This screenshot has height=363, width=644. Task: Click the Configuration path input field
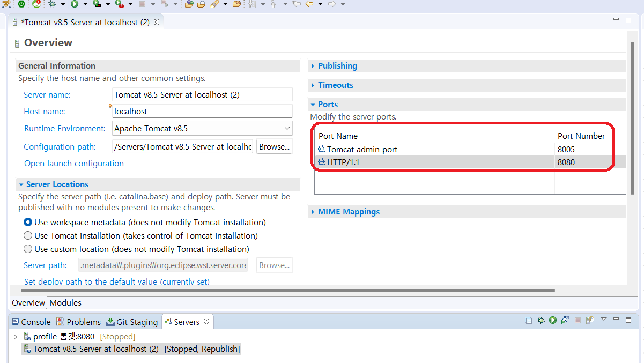coord(182,146)
